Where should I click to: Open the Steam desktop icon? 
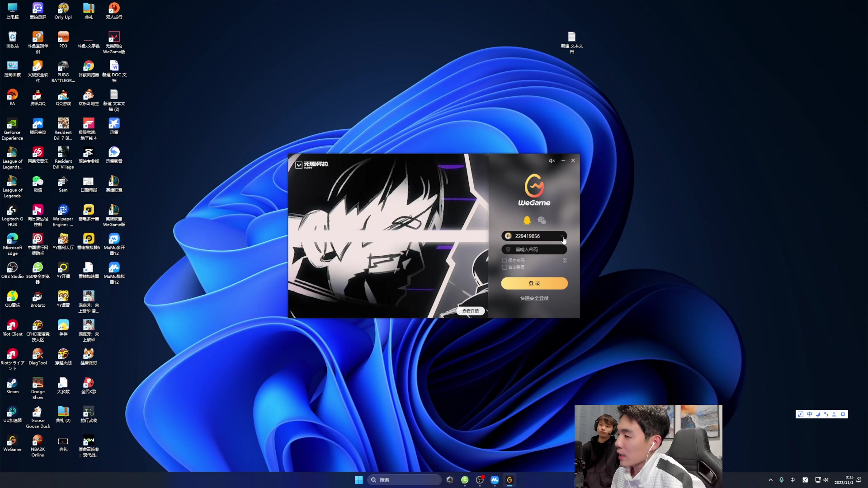(12, 385)
